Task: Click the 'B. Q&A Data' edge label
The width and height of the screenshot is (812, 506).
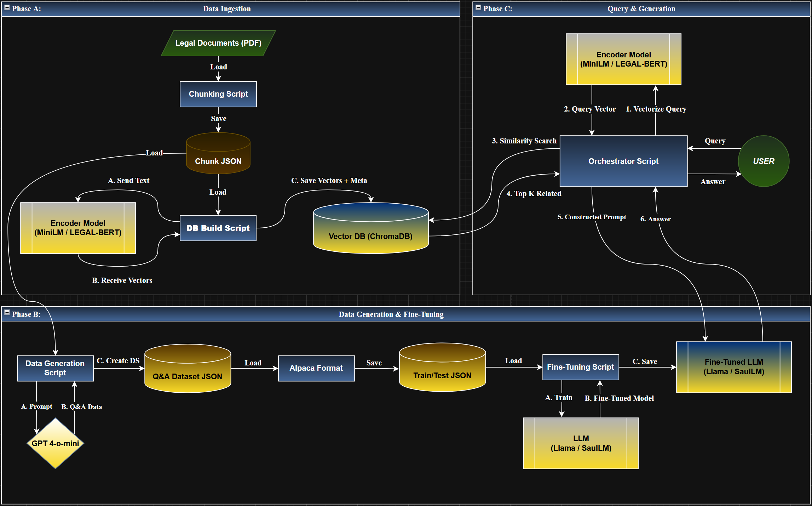Action: tap(82, 407)
